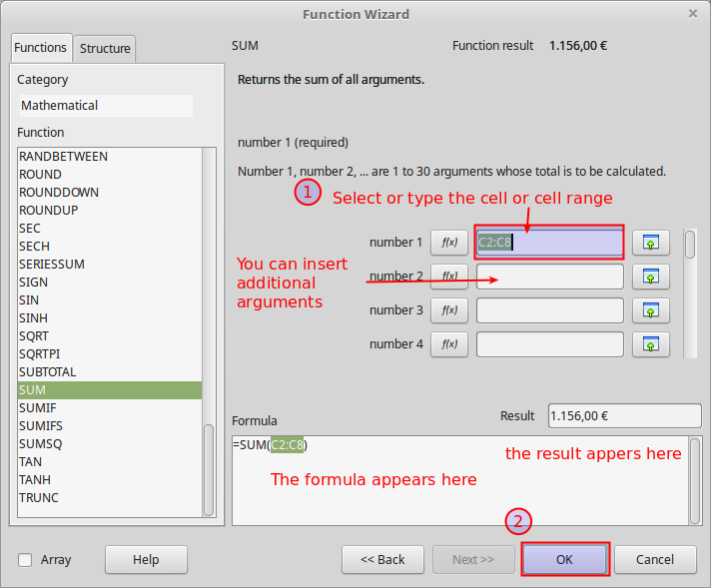Open Help for the Function Wizard
The image size is (711, 588).
tap(146, 559)
